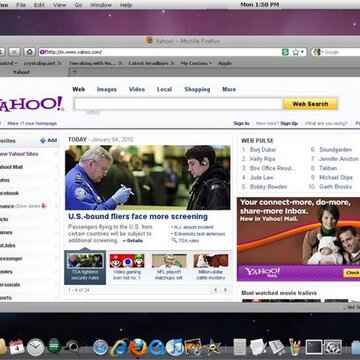The height and width of the screenshot is (360, 360).
Task: Open Internet Explorer from the dock
Action: point(119,347)
